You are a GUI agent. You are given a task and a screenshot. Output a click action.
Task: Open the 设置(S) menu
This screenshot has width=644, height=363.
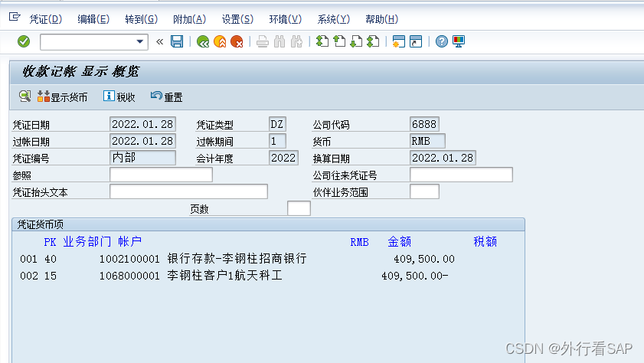point(237,19)
